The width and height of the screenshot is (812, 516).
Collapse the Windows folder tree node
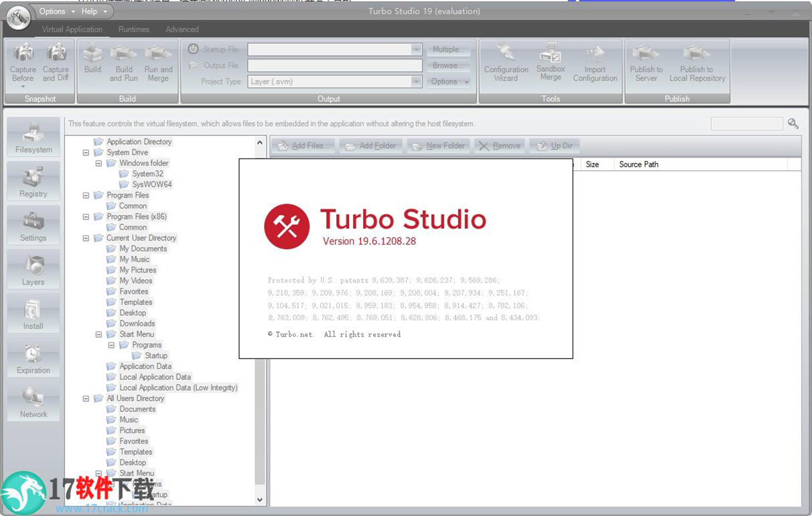tap(99, 163)
